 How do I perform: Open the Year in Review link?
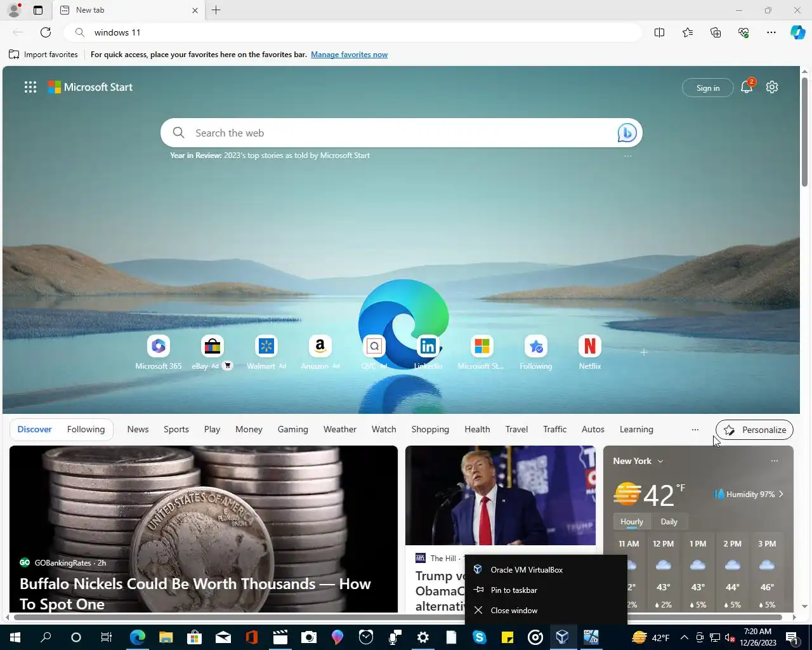pos(270,156)
